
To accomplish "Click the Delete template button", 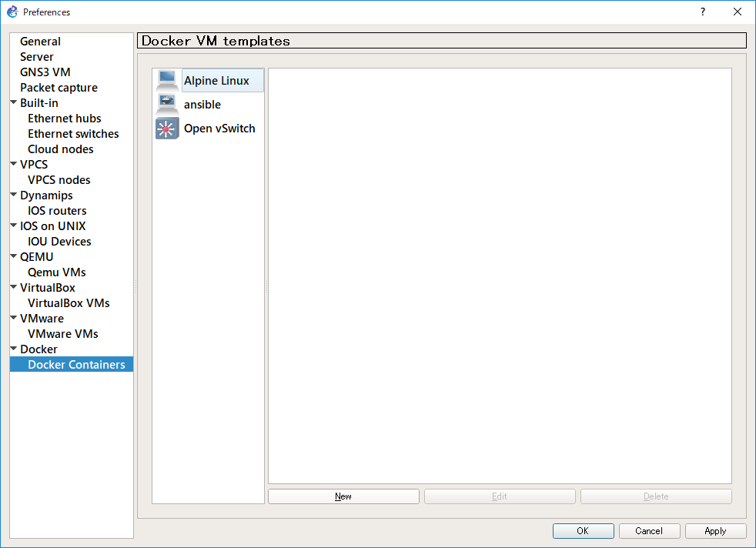I will click(656, 496).
